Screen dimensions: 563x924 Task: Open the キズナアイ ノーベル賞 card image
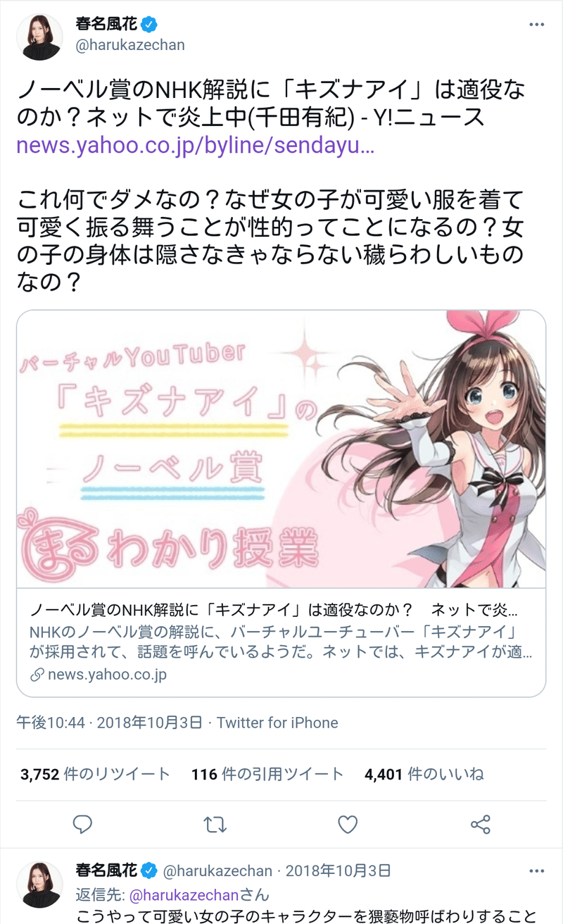click(281, 449)
